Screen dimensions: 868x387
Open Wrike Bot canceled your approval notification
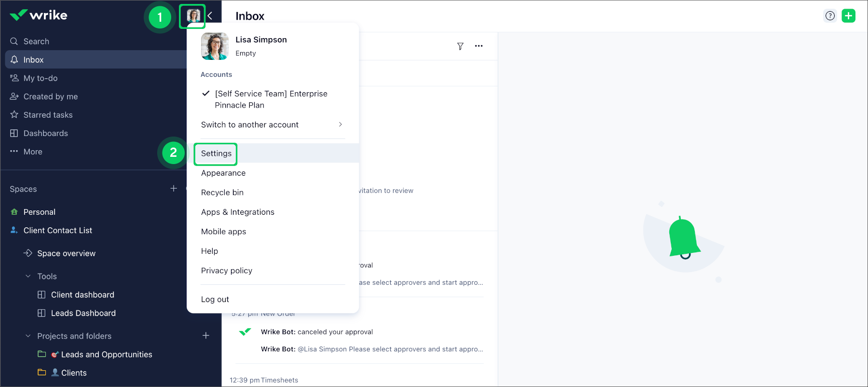click(x=317, y=332)
